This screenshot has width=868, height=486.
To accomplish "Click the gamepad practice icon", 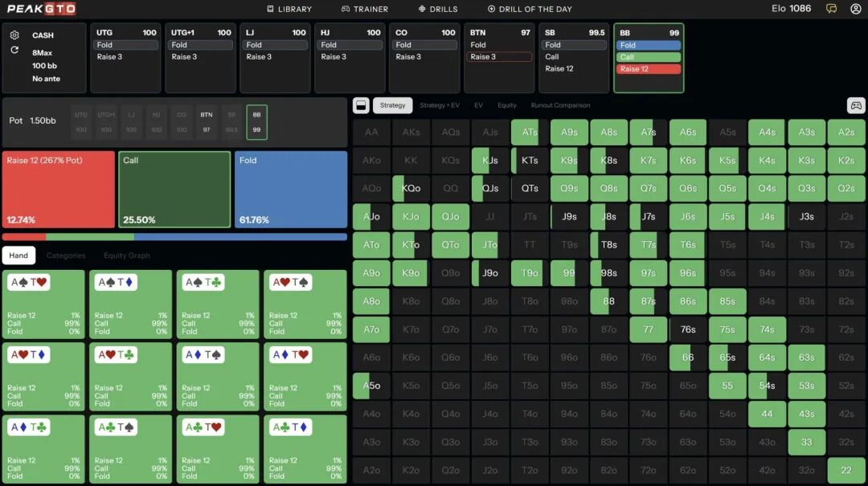I will (x=856, y=105).
